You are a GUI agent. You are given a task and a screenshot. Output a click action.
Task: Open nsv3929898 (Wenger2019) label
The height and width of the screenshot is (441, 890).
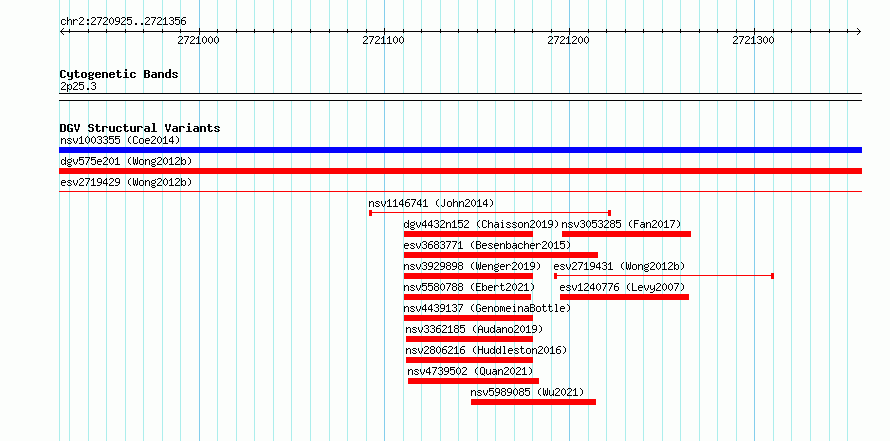click(x=472, y=266)
